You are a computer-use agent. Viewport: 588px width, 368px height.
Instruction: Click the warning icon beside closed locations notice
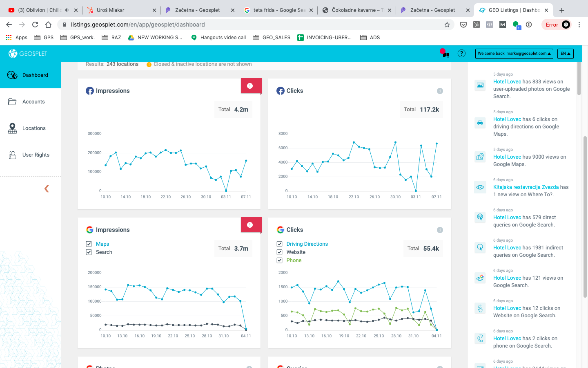point(149,65)
